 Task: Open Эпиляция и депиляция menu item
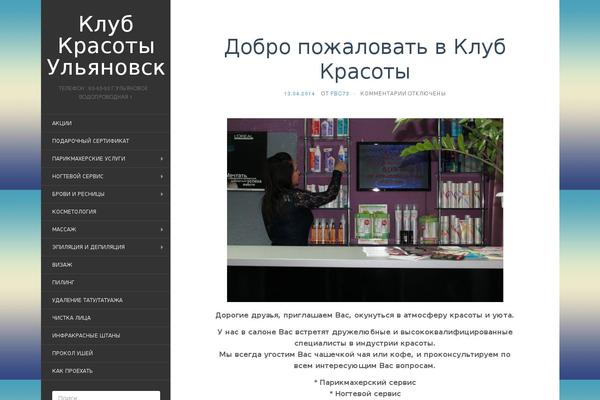[x=106, y=247]
